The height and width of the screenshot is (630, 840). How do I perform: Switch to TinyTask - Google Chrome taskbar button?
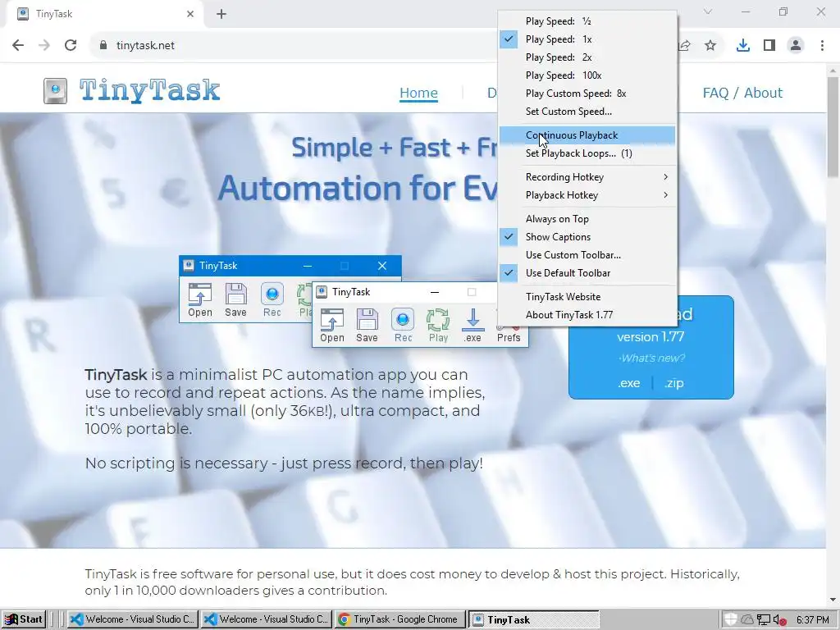click(x=399, y=620)
